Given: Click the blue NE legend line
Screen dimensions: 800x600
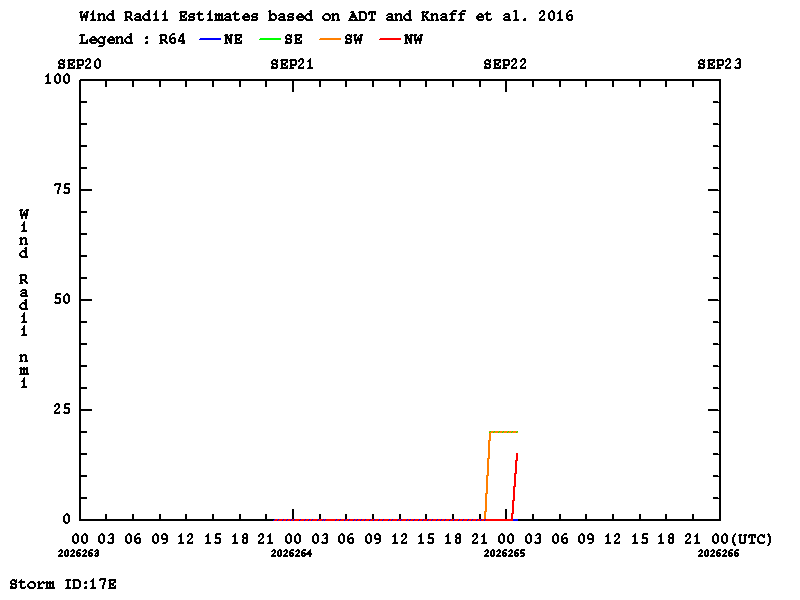Looking at the screenshot, I should [210, 39].
